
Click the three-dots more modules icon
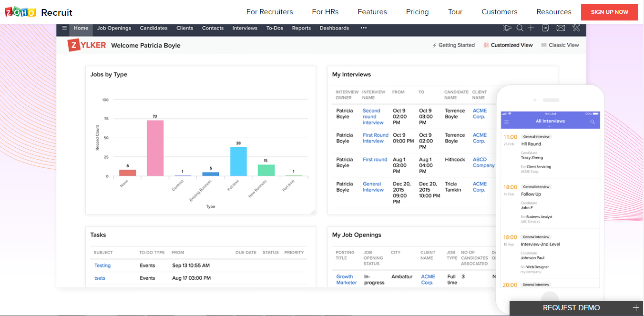(x=364, y=28)
